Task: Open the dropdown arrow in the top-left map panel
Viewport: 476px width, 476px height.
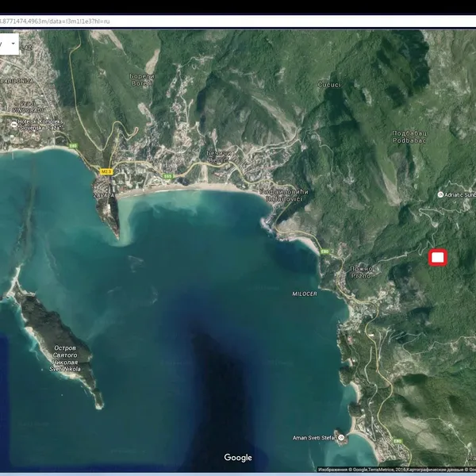Action: (13, 44)
